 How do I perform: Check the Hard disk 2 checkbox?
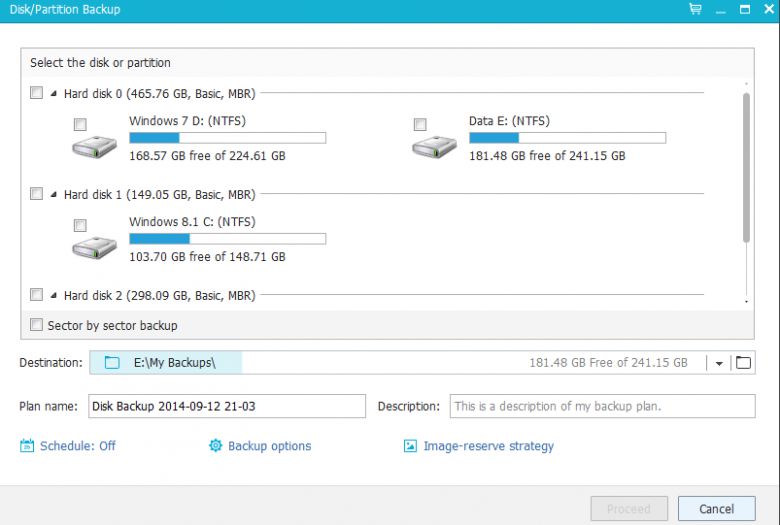click(x=36, y=295)
